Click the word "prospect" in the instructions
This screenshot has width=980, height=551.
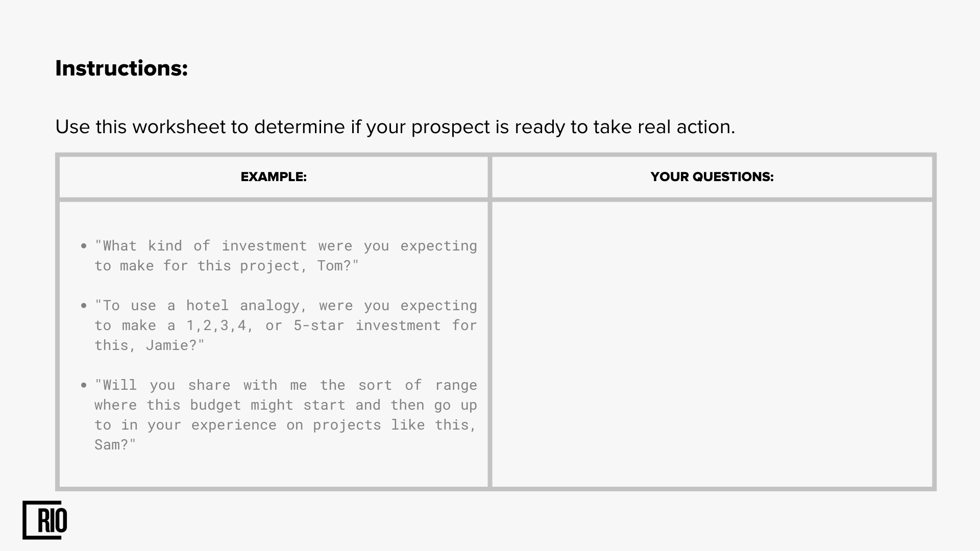pyautogui.click(x=451, y=128)
